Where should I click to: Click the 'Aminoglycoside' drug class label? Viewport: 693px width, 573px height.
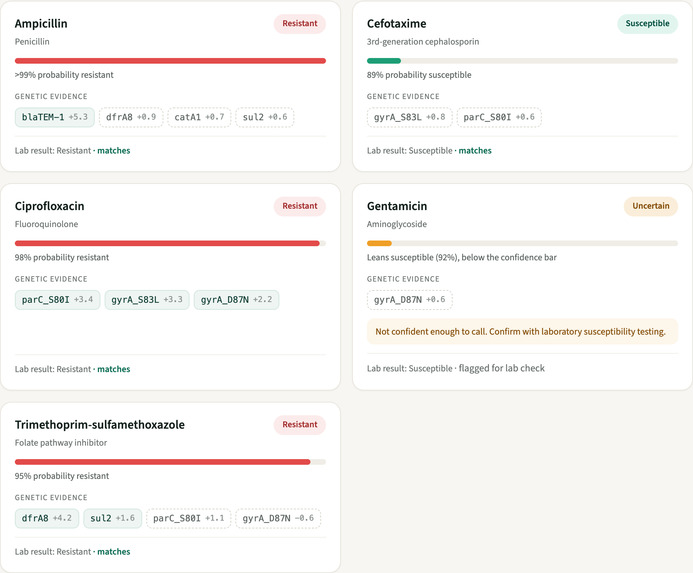click(397, 224)
